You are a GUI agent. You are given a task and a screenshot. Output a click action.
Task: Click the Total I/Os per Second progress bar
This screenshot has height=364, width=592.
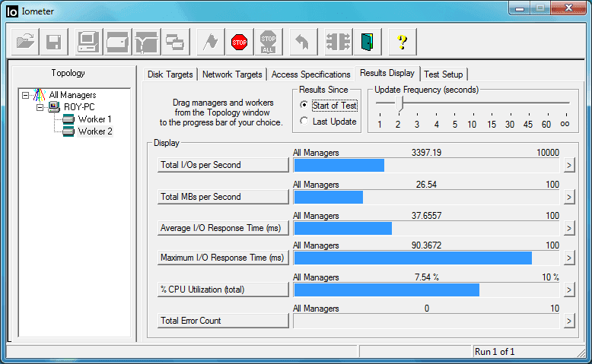click(x=426, y=165)
